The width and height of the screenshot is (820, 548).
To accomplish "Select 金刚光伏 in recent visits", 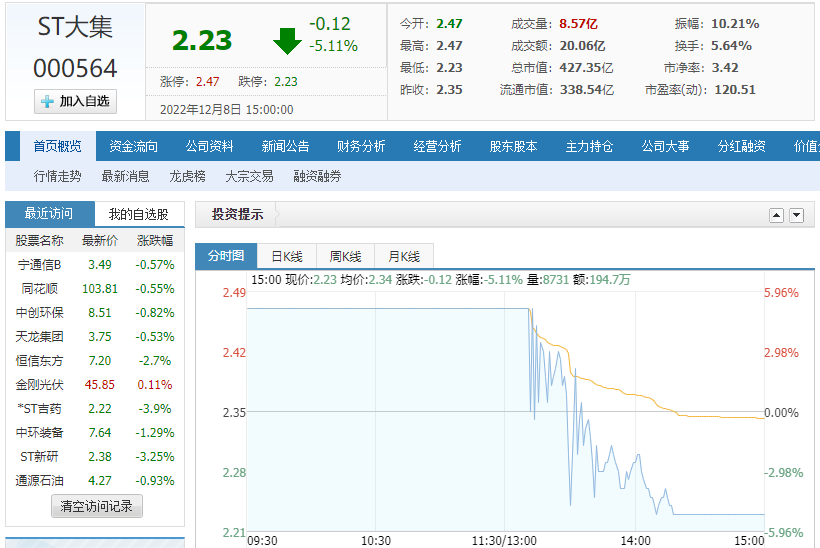I will coord(40,385).
